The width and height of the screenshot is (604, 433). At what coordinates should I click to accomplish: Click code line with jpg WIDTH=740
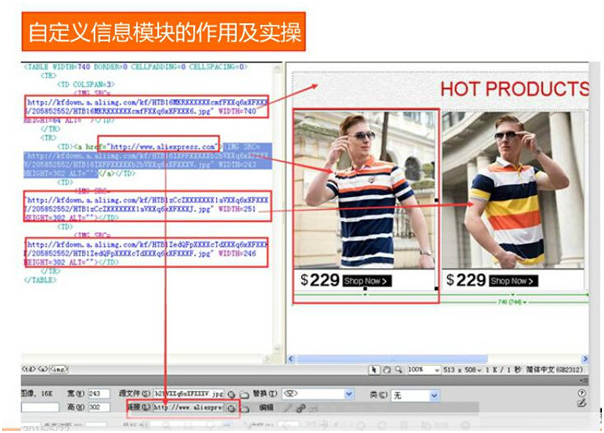(141, 111)
